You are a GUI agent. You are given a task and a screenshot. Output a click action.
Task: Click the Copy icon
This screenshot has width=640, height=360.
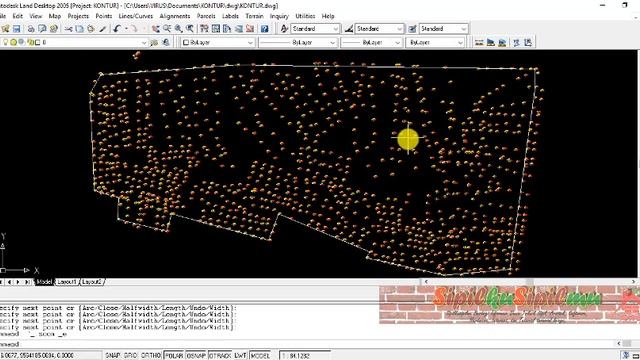(x=80, y=29)
